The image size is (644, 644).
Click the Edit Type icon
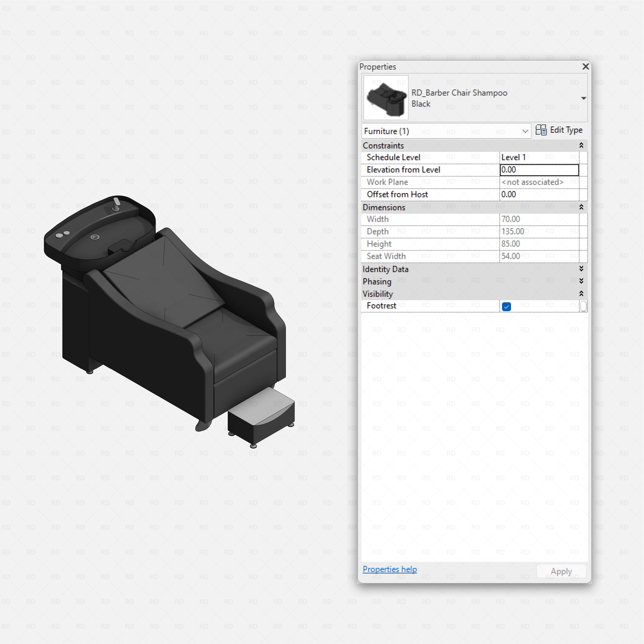coord(541,130)
